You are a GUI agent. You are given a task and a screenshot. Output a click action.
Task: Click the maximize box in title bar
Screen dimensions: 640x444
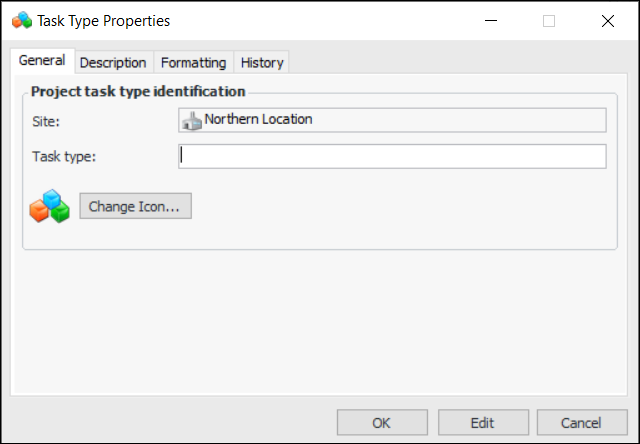549,20
